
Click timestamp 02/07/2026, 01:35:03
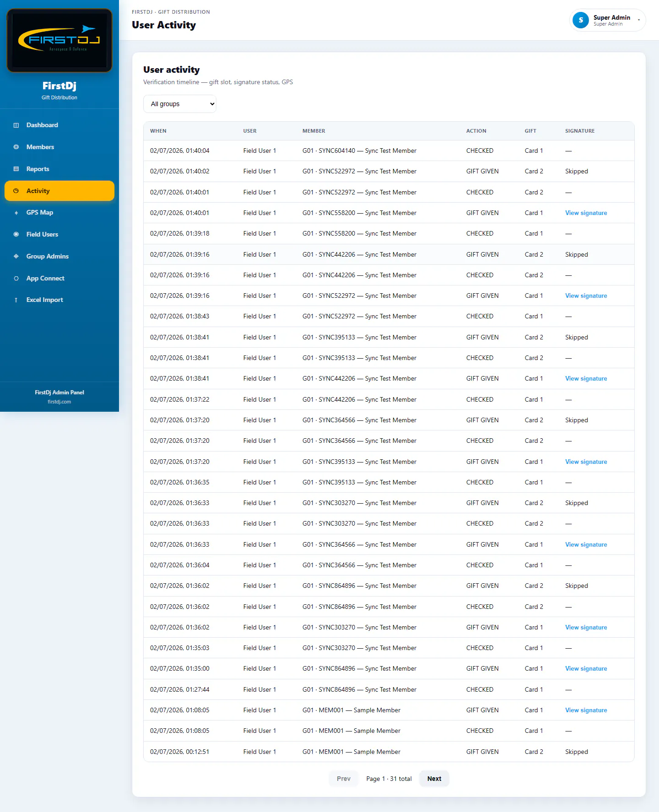(179, 648)
